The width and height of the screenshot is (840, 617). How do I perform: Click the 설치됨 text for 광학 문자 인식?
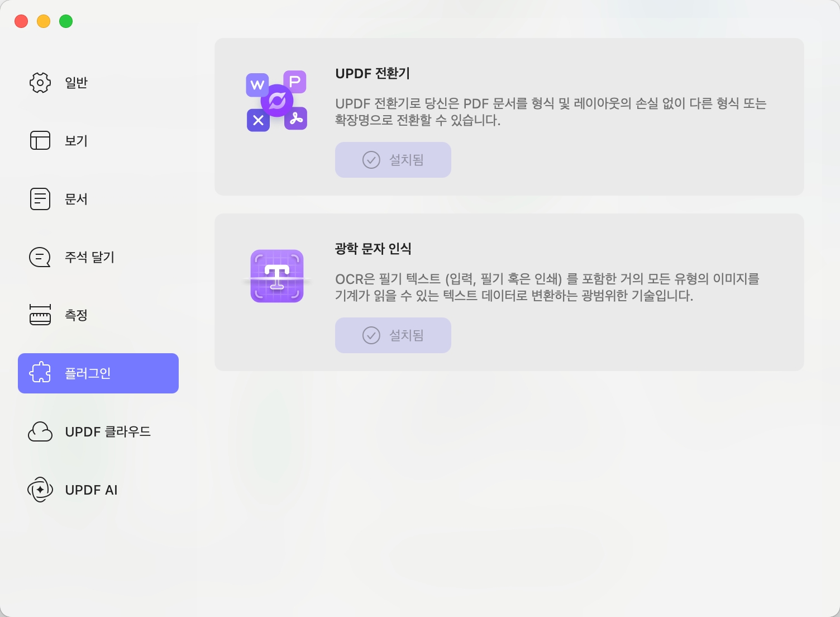(407, 335)
